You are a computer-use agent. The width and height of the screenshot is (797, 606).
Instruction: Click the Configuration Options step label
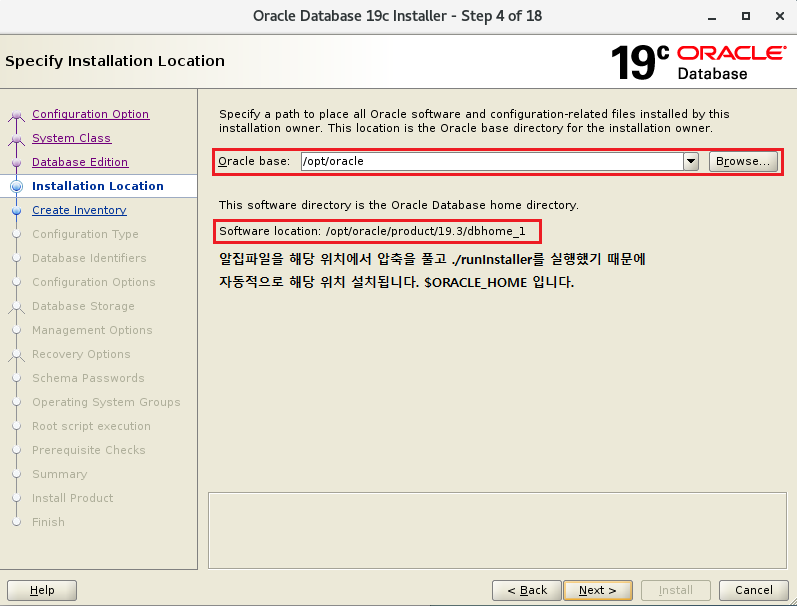(x=94, y=282)
